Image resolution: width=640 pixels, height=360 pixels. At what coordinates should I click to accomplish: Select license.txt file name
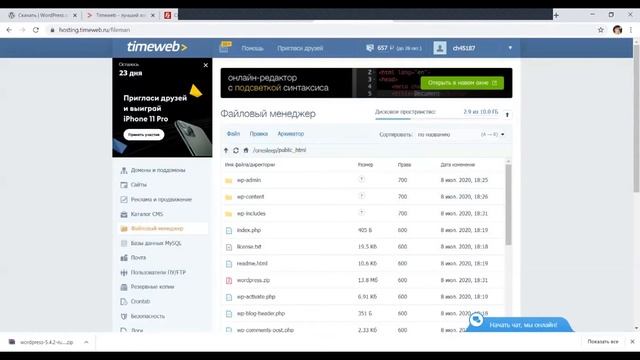(x=249, y=247)
